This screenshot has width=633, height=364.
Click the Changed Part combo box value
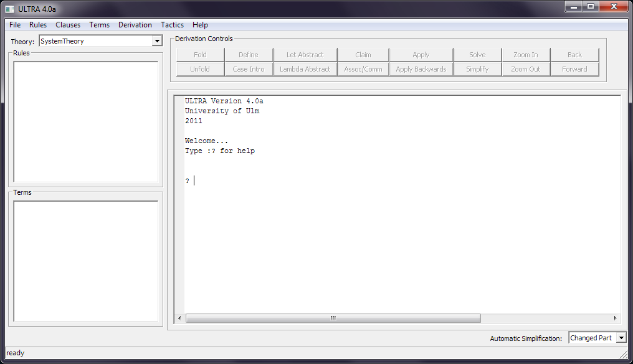click(593, 338)
